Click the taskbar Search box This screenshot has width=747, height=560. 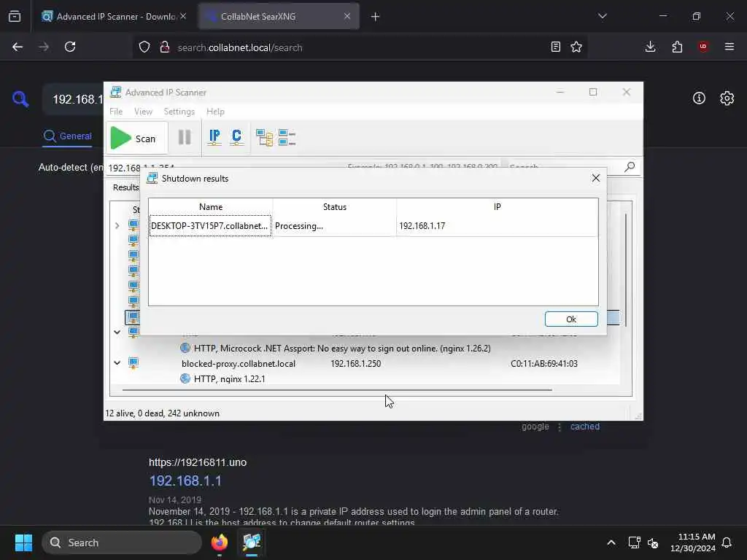(x=122, y=542)
